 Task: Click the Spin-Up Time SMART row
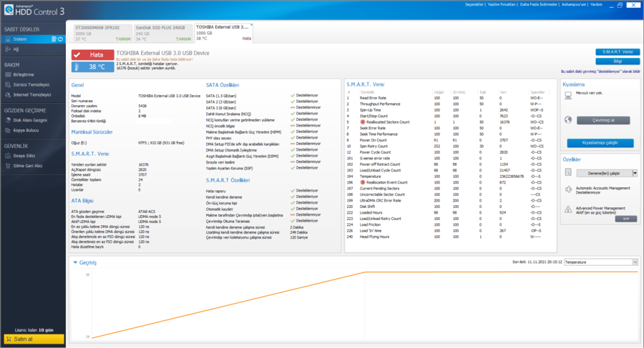coord(448,110)
